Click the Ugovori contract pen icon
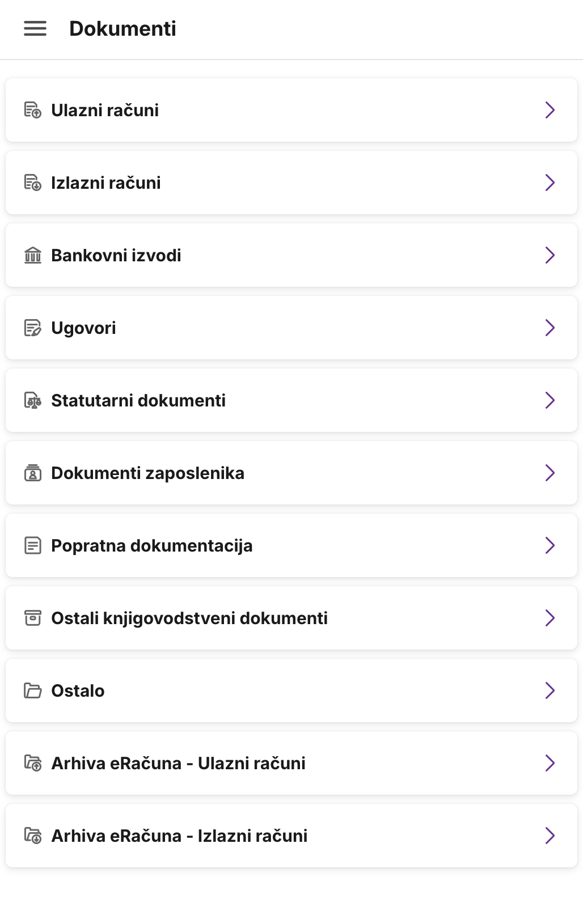 tap(32, 328)
